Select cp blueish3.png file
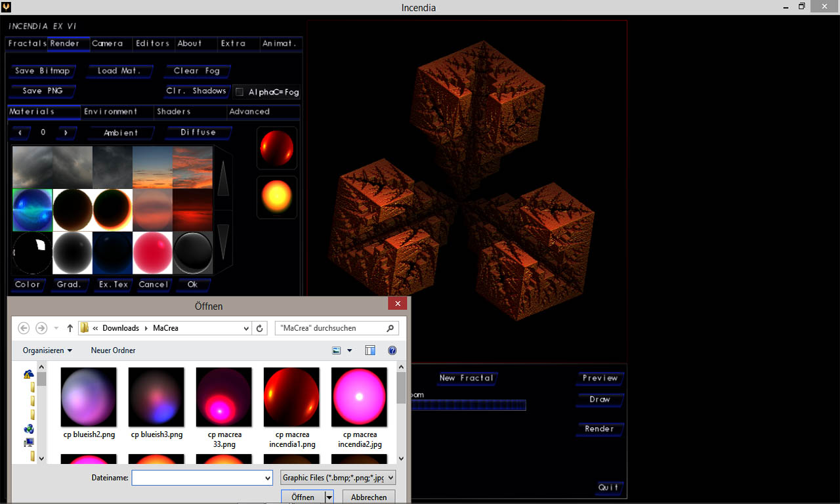This screenshot has width=840, height=504. [x=156, y=402]
